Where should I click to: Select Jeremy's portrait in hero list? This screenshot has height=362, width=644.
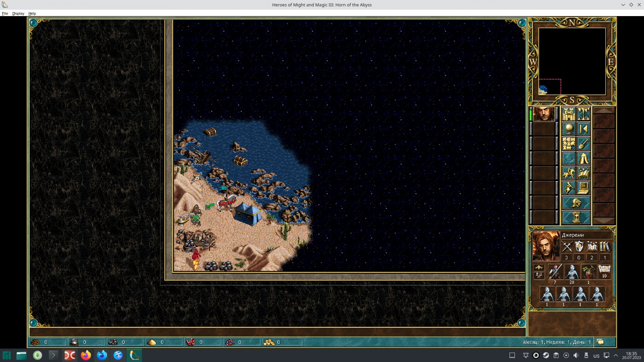[544, 114]
